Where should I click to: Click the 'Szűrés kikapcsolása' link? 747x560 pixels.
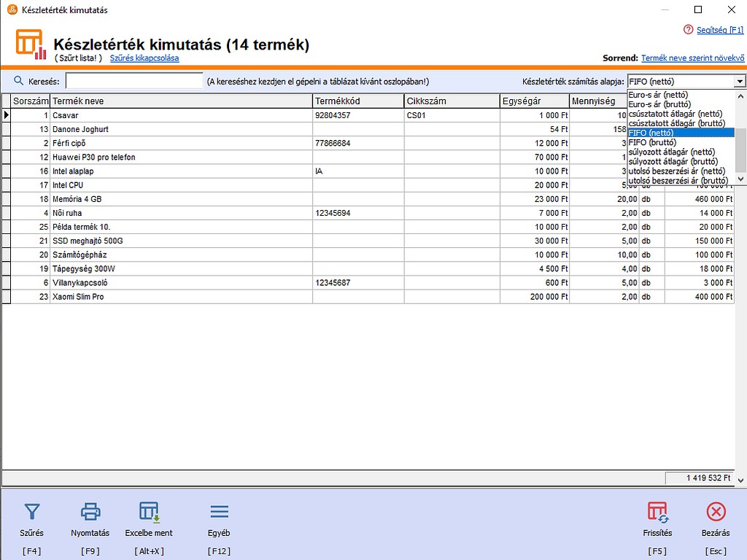point(144,58)
